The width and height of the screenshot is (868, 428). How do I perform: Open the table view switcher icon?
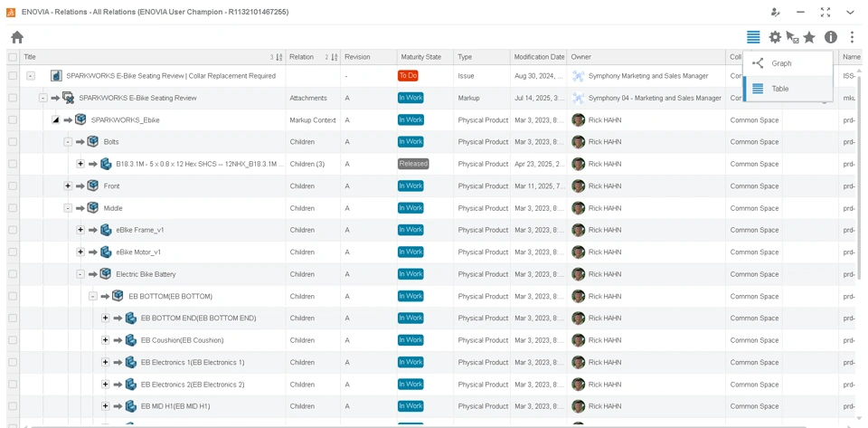(753, 37)
